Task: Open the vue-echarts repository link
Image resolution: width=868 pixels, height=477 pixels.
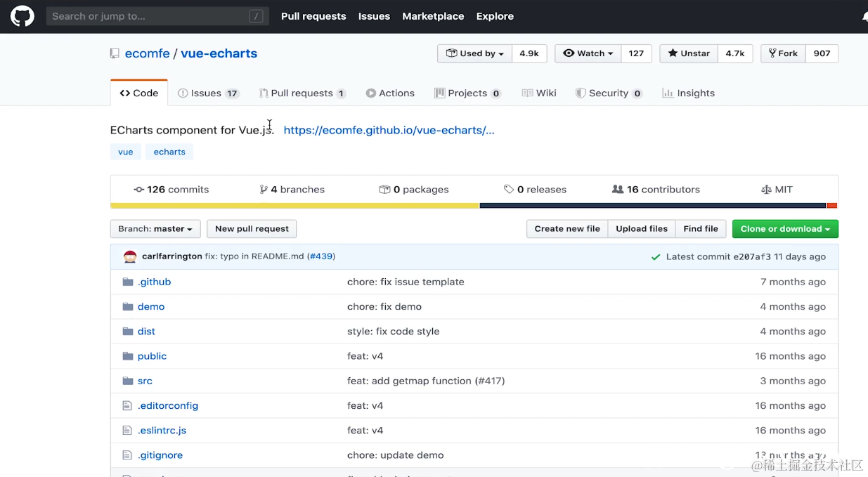Action: coord(219,53)
